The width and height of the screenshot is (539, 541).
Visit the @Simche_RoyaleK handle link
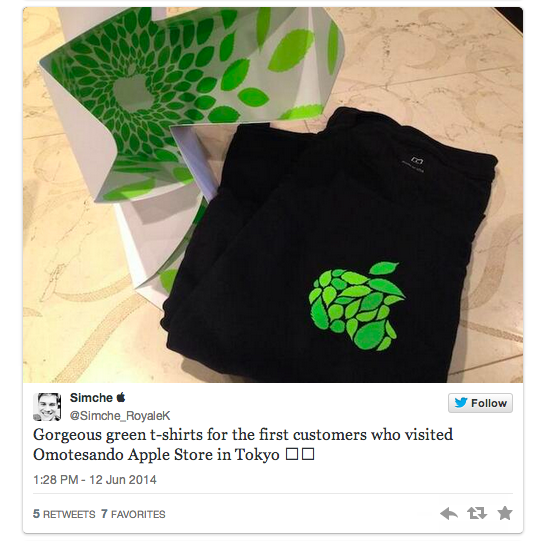(120, 415)
